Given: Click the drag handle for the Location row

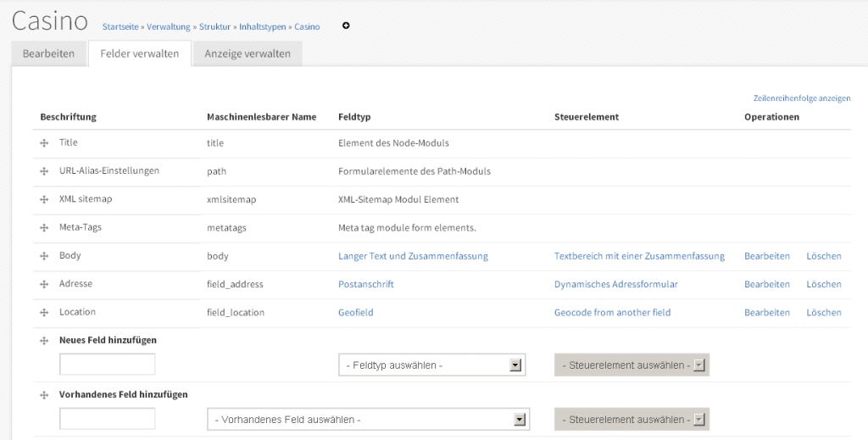Looking at the screenshot, I should pos(44,313).
